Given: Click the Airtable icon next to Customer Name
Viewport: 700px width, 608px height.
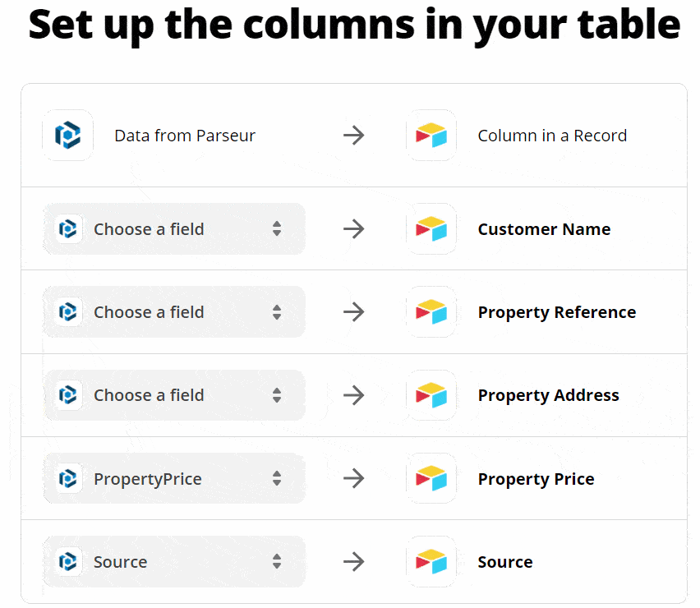Looking at the screenshot, I should click(x=431, y=228).
